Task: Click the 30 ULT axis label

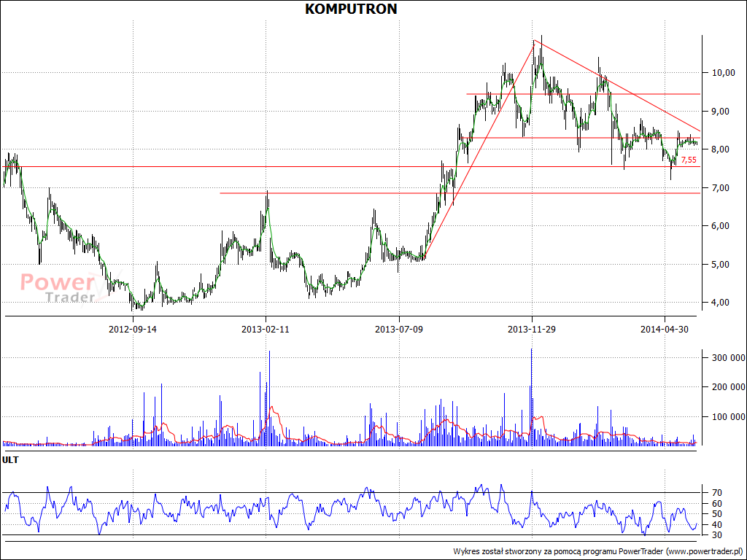Action: coord(717,534)
